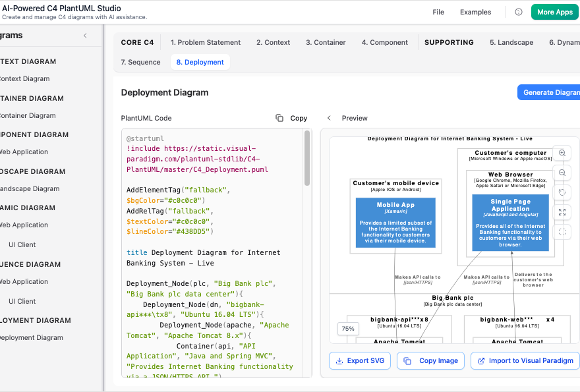
Task: Open the Examples menu
Action: (x=475, y=12)
